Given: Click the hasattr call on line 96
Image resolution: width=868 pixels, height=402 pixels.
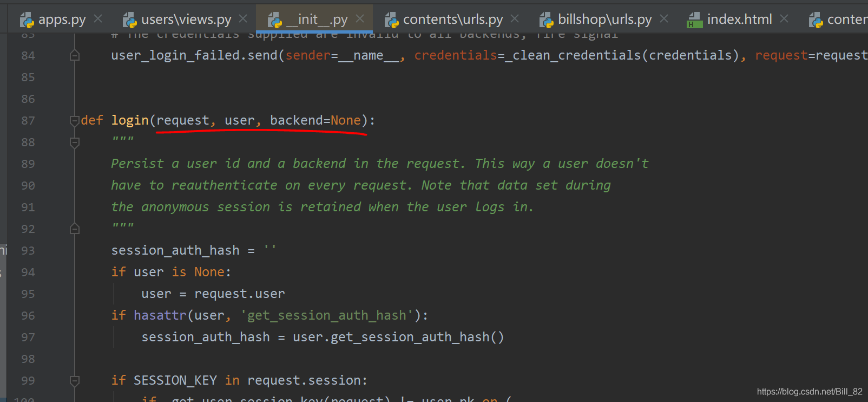Looking at the screenshot, I should [269, 315].
